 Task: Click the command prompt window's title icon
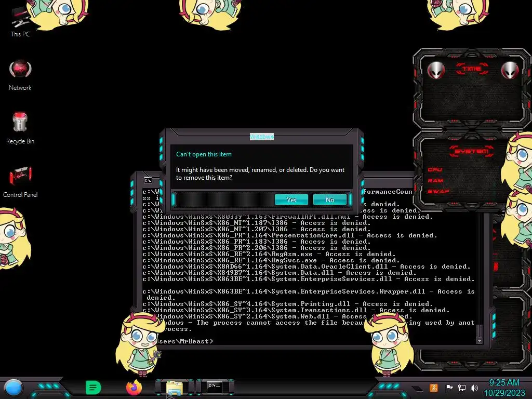tap(148, 180)
